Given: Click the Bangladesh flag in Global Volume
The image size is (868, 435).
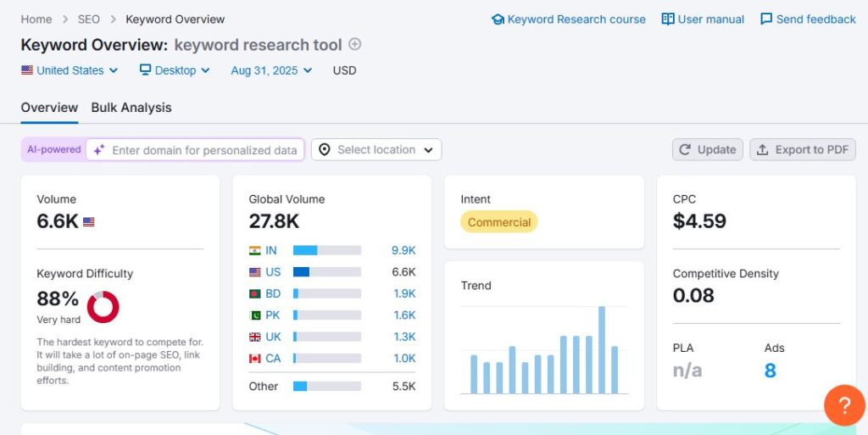Looking at the screenshot, I should pos(254,294).
